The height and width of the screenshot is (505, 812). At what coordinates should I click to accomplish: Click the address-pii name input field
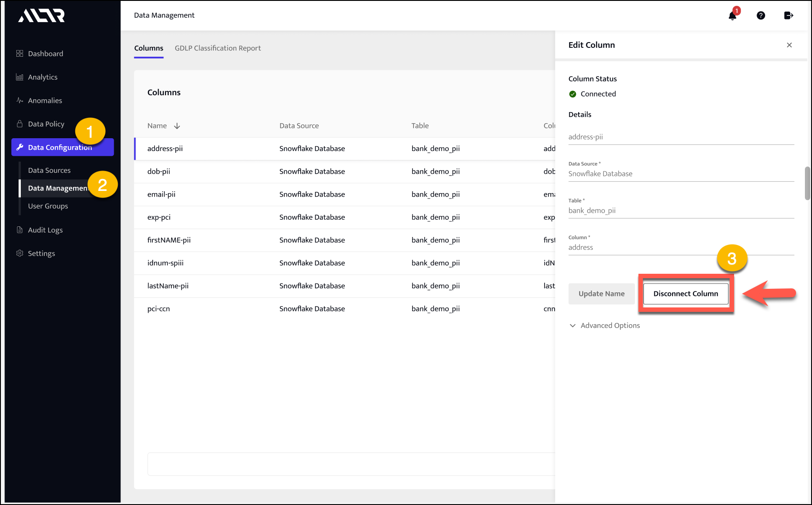[681, 137]
